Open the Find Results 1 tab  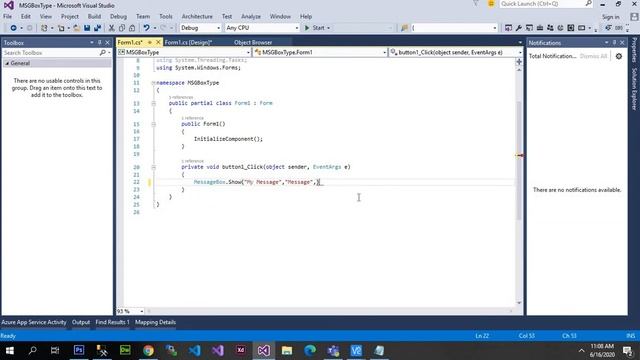coord(112,322)
